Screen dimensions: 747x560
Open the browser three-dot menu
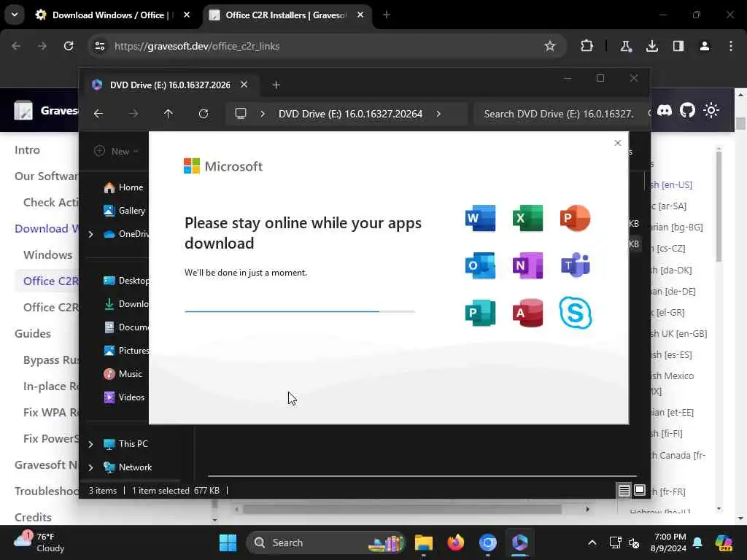click(x=730, y=46)
